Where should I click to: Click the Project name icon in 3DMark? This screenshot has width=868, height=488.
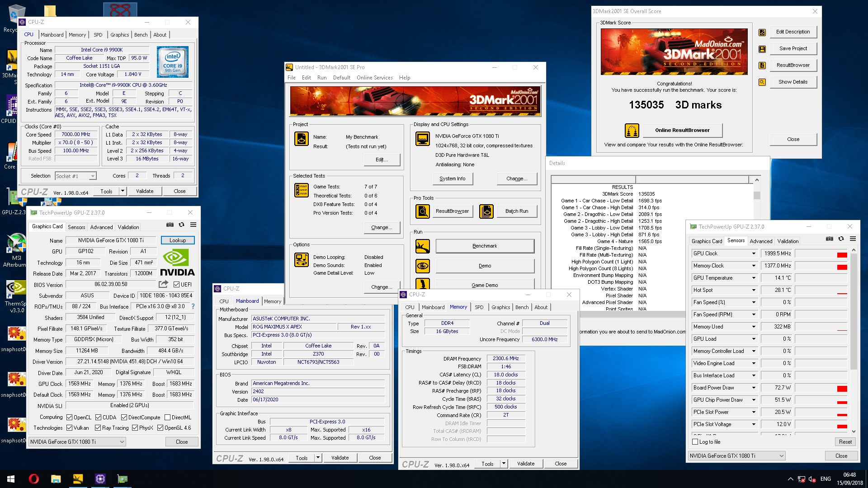click(x=301, y=139)
